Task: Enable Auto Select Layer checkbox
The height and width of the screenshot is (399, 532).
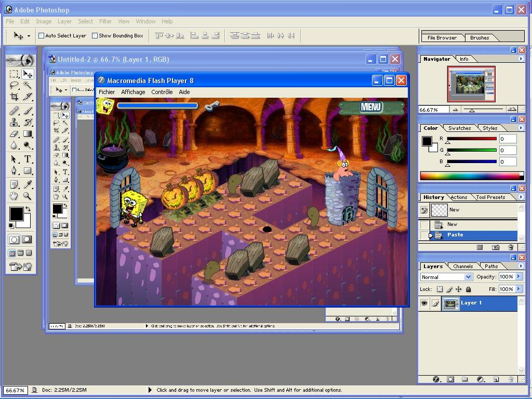Action: click(x=42, y=36)
